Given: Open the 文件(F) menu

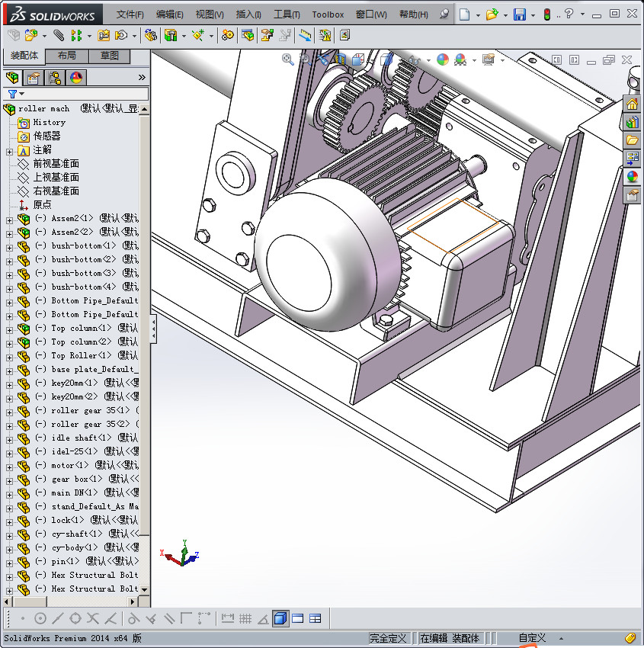Looking at the screenshot, I should click(x=130, y=14).
